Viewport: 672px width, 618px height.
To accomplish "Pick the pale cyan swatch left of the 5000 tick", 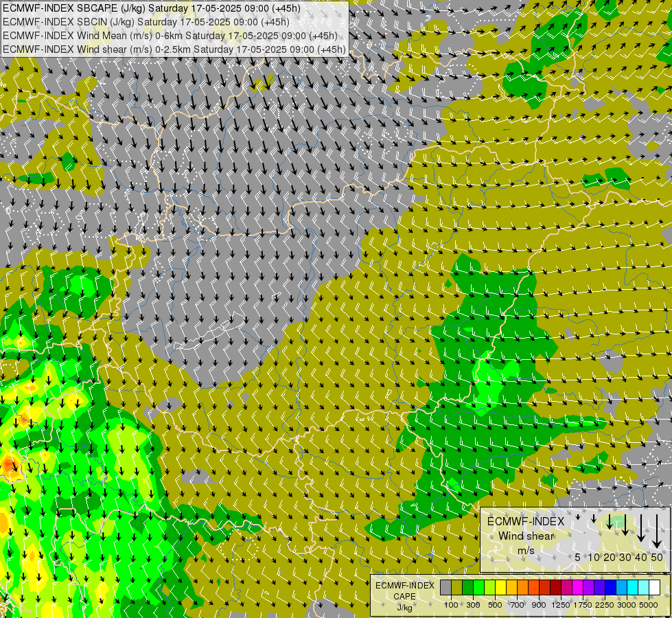I will [643, 588].
